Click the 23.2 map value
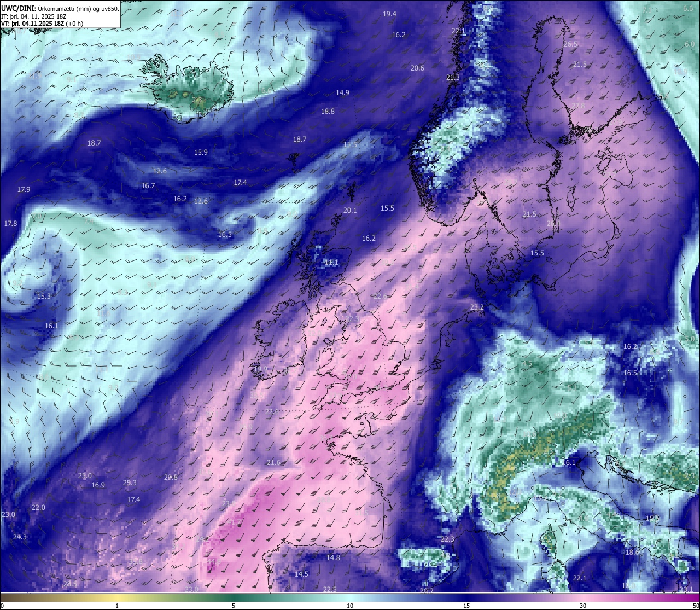The height and width of the screenshot is (610, 700). pos(477,307)
